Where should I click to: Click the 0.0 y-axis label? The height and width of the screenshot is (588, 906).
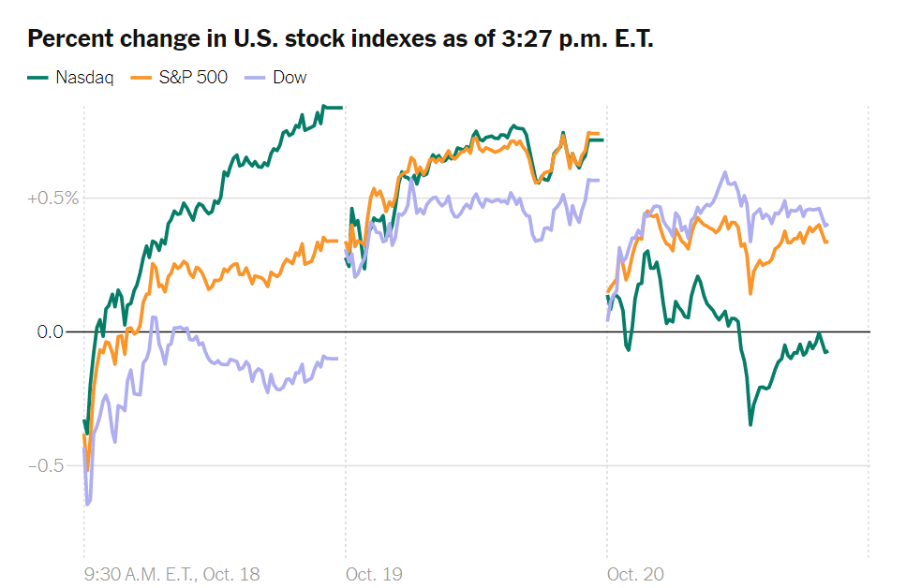point(51,332)
